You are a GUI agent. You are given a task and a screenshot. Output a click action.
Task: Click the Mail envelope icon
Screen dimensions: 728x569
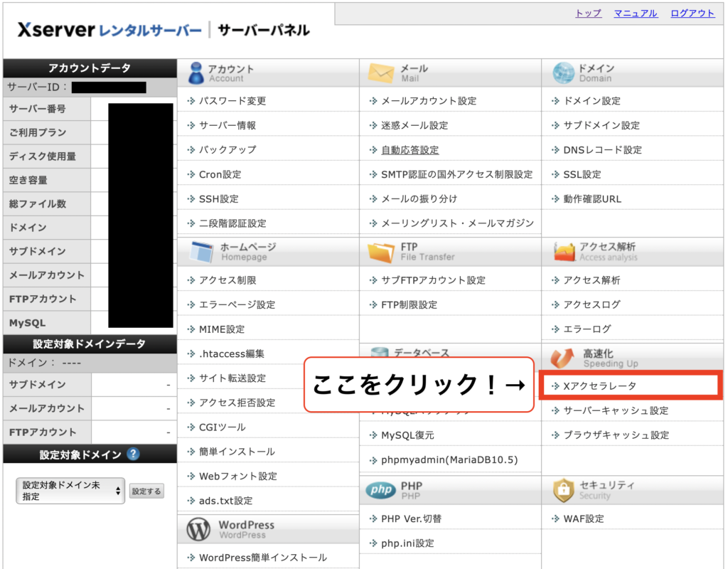tap(381, 73)
